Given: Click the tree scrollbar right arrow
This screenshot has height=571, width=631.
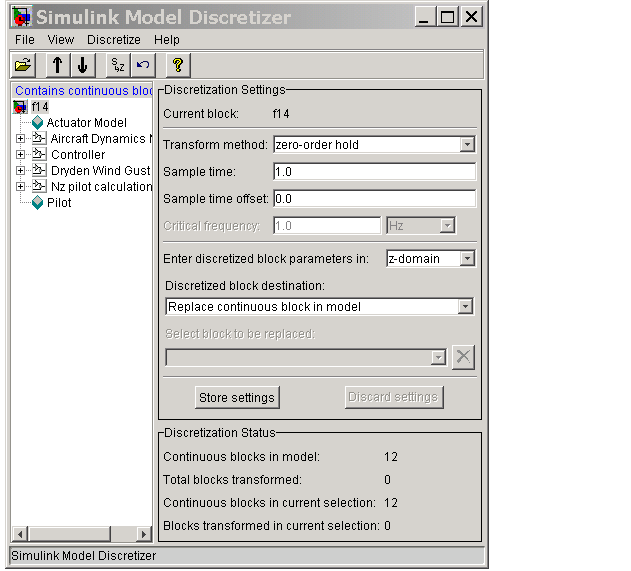Looking at the screenshot, I should (x=143, y=534).
